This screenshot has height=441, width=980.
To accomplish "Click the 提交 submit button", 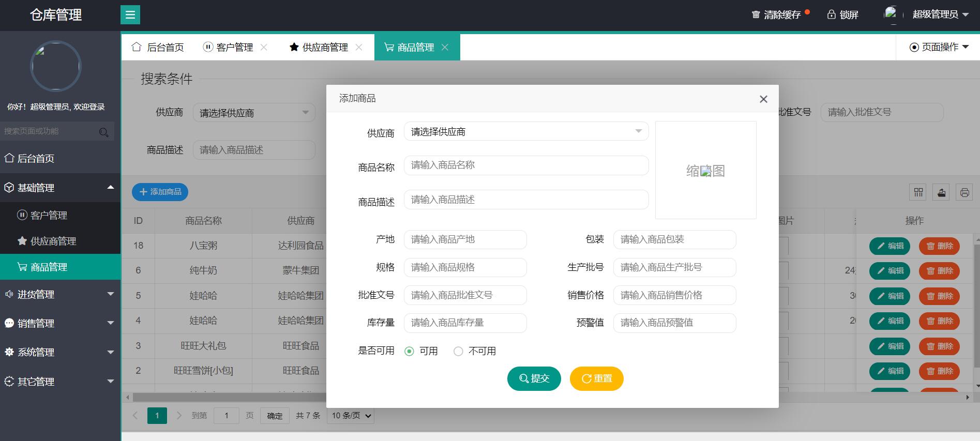I will pyautogui.click(x=534, y=378).
